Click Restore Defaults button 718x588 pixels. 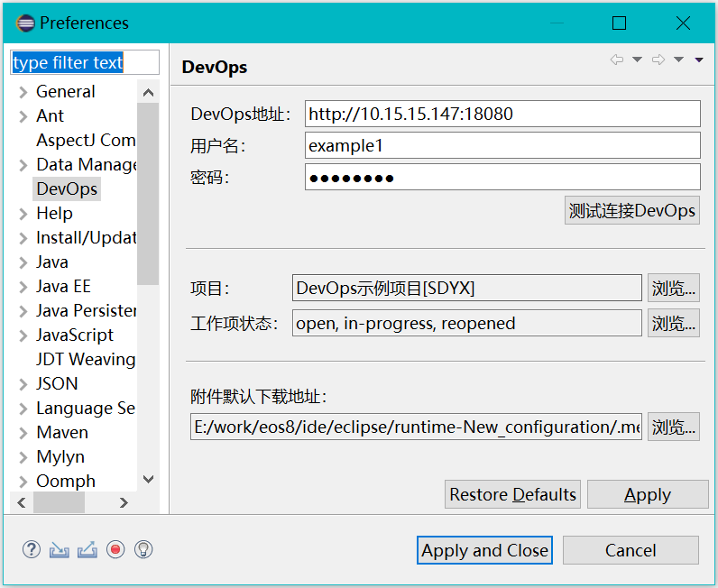(x=512, y=494)
